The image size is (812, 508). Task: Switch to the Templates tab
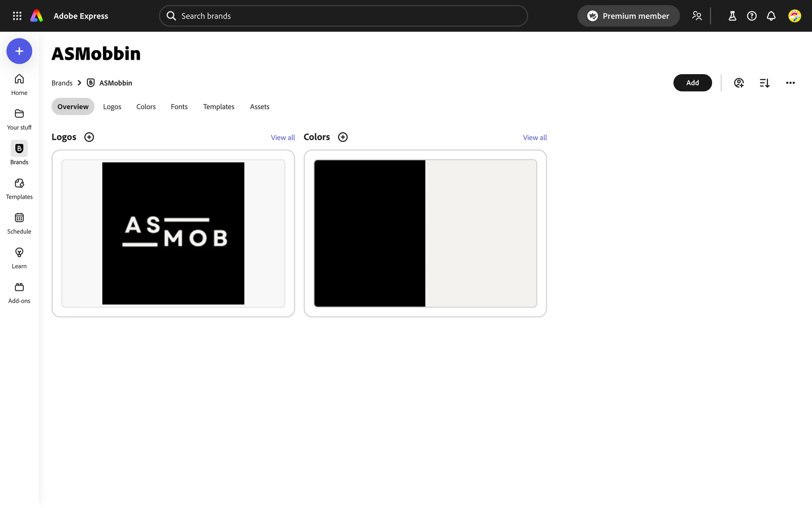pos(218,107)
